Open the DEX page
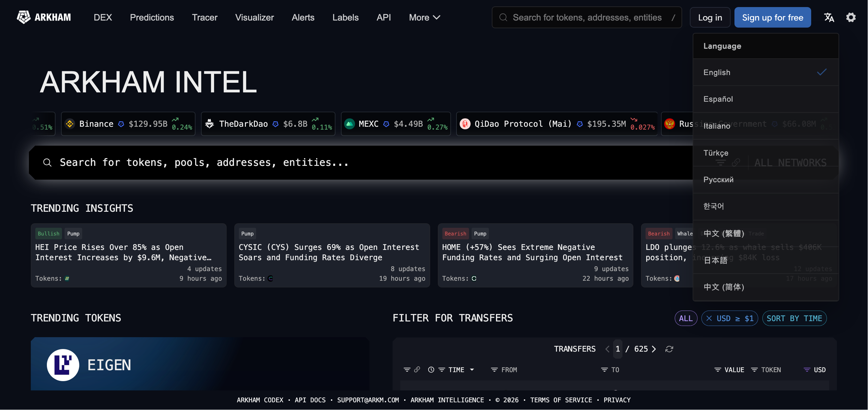This screenshot has height=410, width=868. tap(103, 17)
